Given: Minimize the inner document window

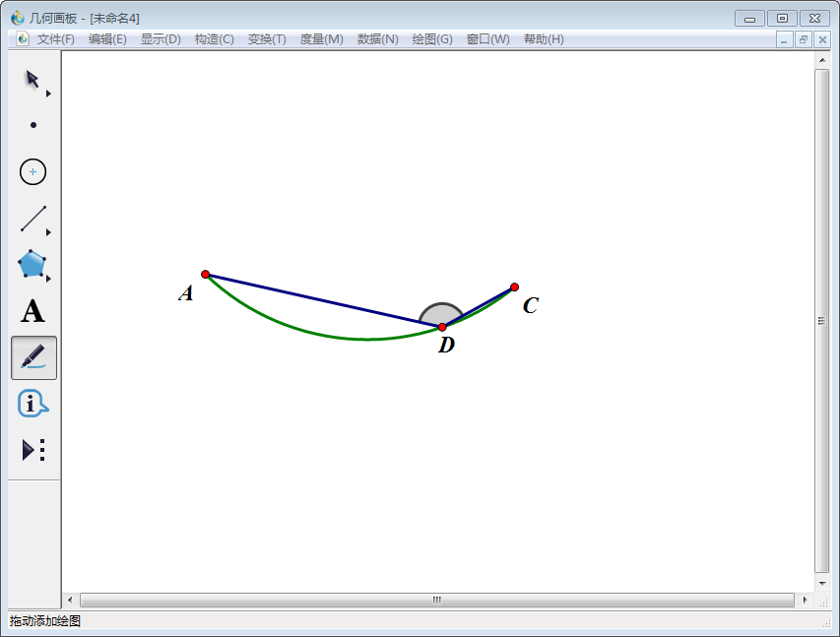Looking at the screenshot, I should pos(784,39).
